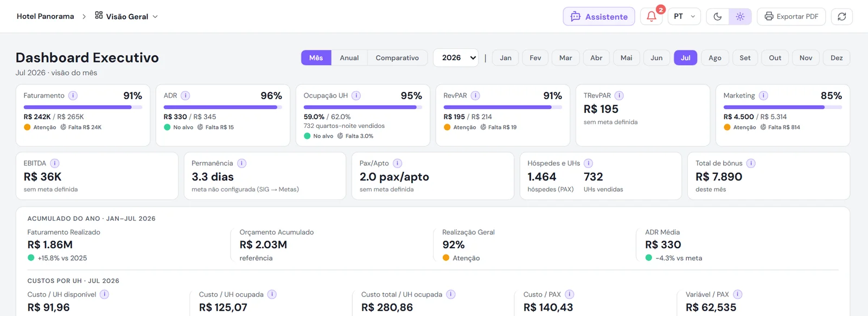
Task: Open the PT language selector
Action: tap(684, 16)
